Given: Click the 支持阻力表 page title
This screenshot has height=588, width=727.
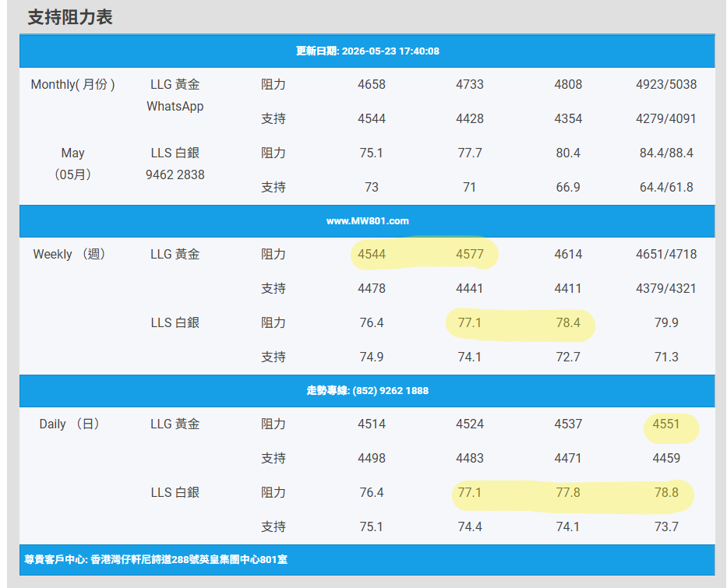Looking at the screenshot, I should [70, 18].
